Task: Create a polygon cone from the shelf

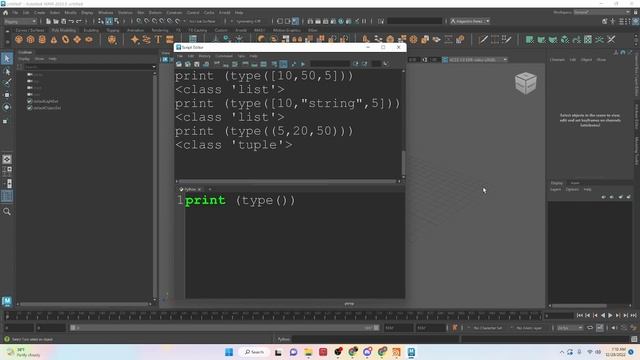Action: click(x=53, y=40)
